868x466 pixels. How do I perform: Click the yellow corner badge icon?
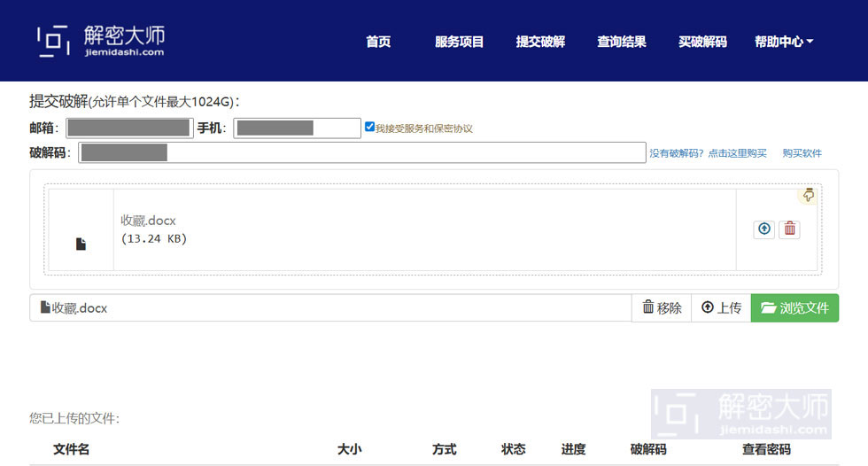pyautogui.click(x=809, y=195)
